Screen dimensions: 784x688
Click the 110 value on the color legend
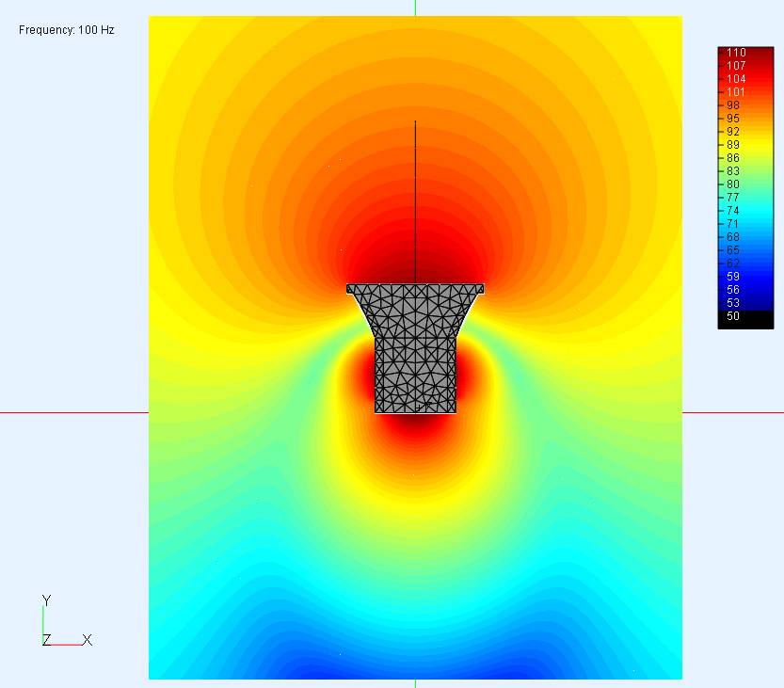coord(736,53)
